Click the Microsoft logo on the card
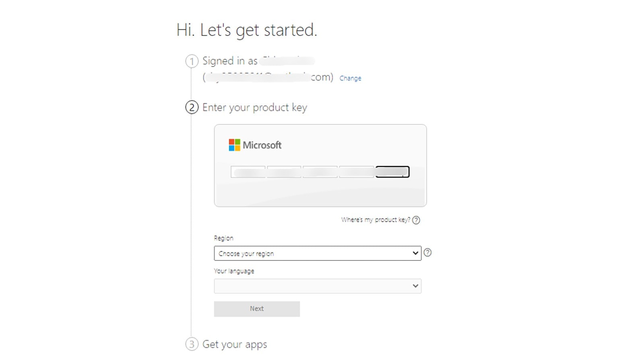644x358 pixels. tap(255, 145)
